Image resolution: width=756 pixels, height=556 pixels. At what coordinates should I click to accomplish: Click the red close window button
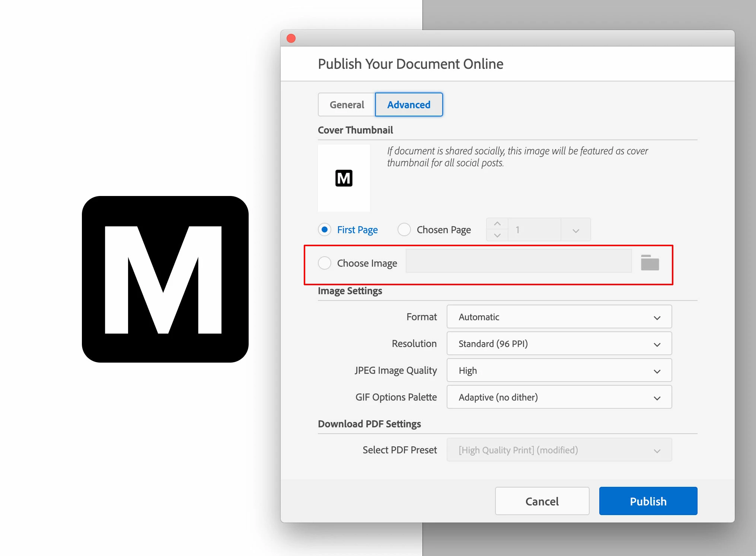291,38
